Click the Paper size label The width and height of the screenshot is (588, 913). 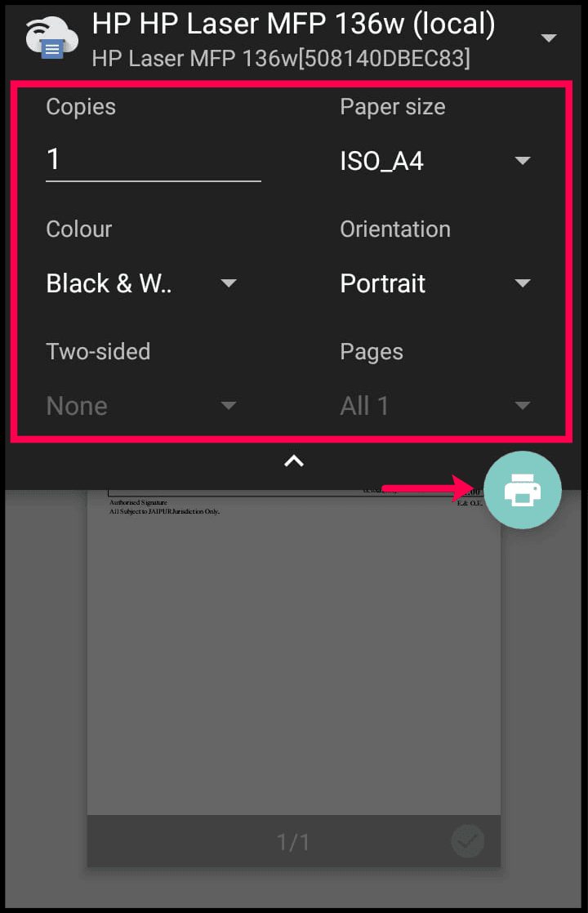[392, 107]
